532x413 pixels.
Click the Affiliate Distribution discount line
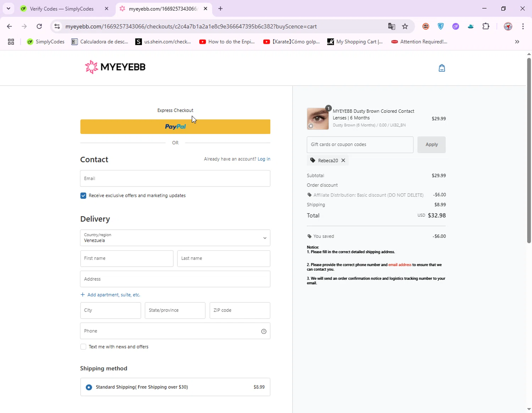[376, 195]
